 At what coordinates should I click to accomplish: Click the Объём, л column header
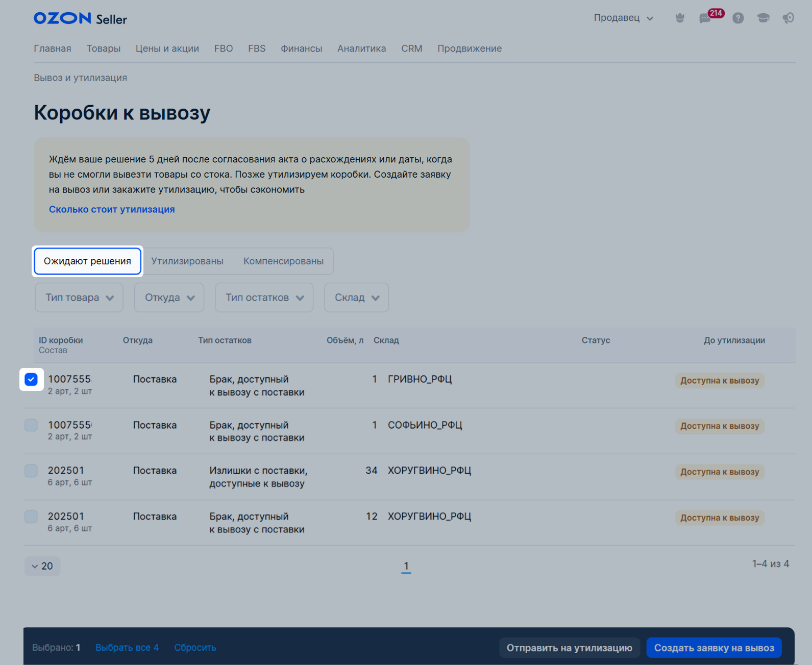pos(345,340)
